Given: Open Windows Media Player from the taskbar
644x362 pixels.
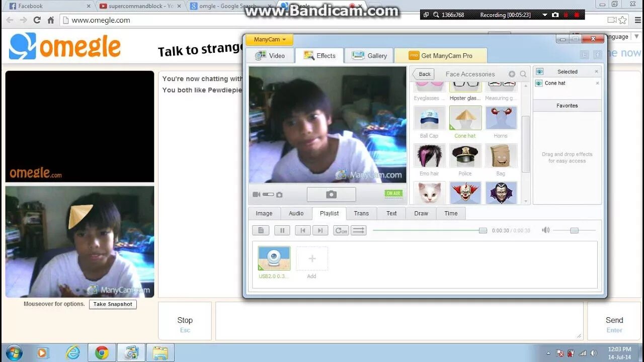Looking at the screenshot, I should [x=42, y=353].
